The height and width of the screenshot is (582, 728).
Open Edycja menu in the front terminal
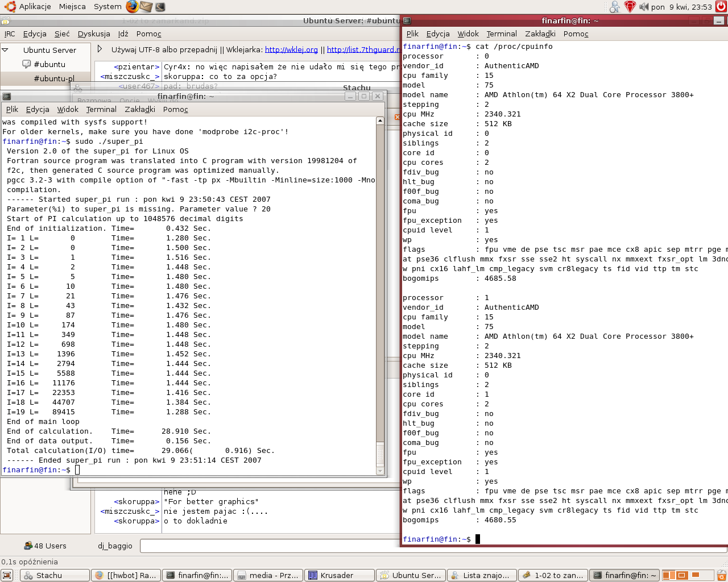[x=38, y=109]
